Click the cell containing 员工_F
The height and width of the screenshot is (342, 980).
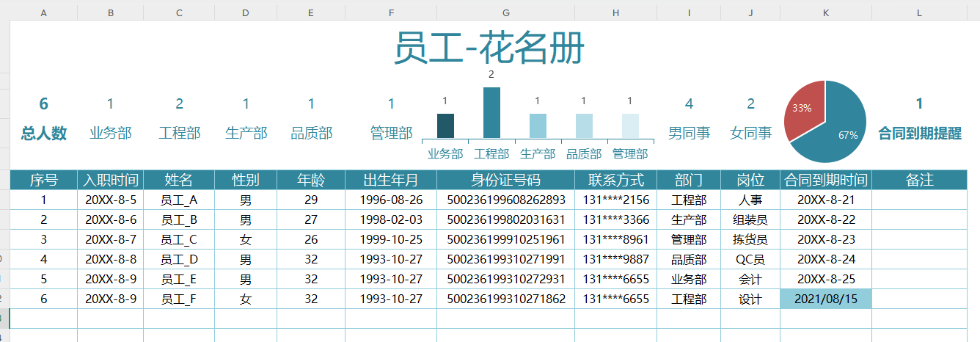click(x=179, y=299)
